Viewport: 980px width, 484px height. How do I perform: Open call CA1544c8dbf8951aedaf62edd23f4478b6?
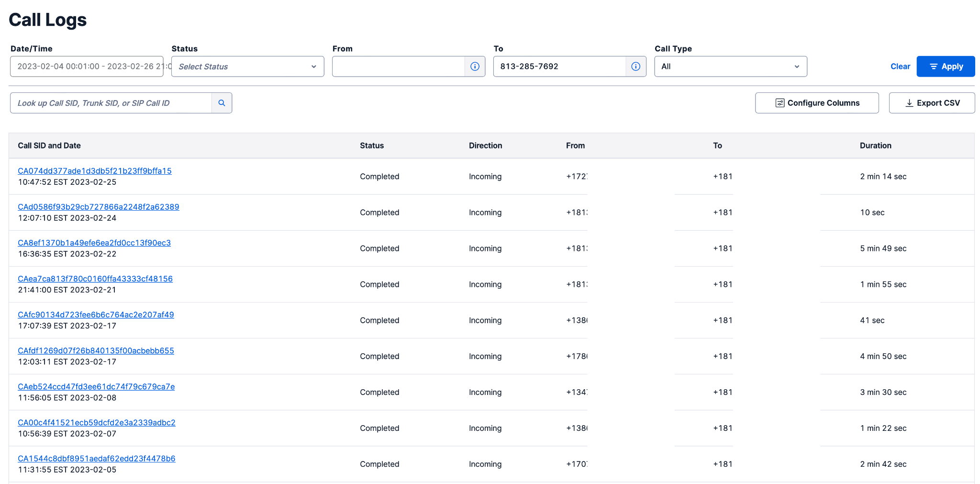[x=97, y=458]
